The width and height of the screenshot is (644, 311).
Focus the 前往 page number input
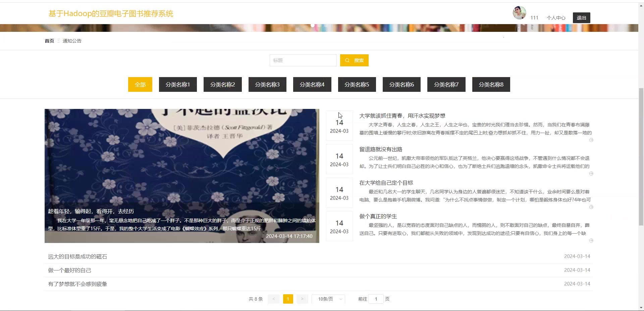[376, 299]
